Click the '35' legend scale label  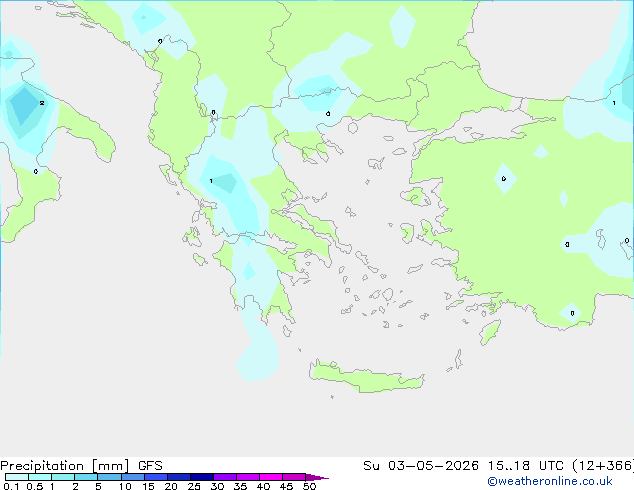[x=240, y=486]
